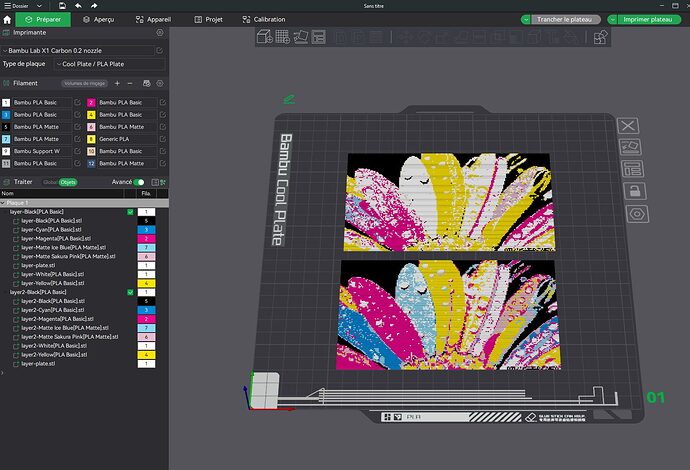Image resolution: width=690 pixels, height=470 pixels.
Task: Switch to the Calibration tab
Action: click(264, 19)
